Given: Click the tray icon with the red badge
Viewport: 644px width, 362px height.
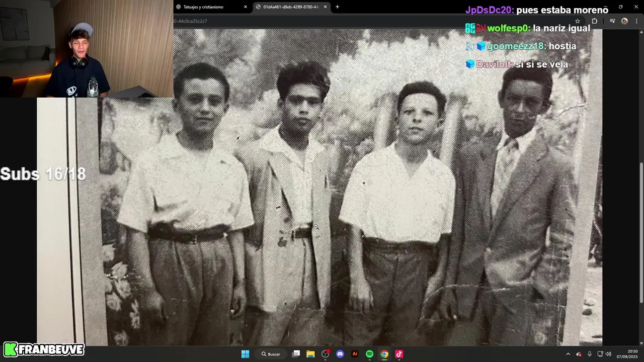Looking at the screenshot, I should [x=579, y=354].
